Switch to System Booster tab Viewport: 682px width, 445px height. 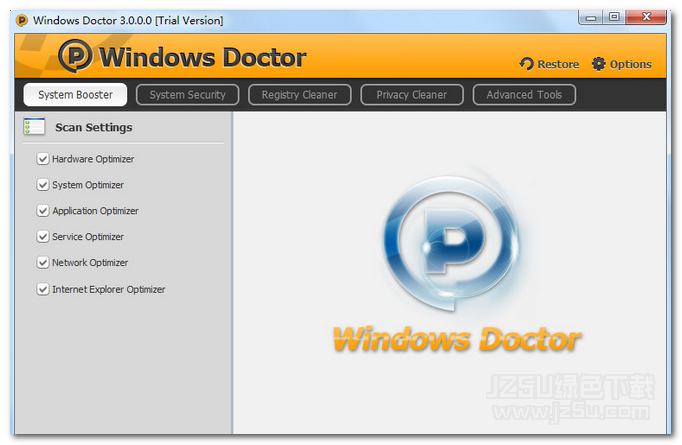click(x=75, y=95)
